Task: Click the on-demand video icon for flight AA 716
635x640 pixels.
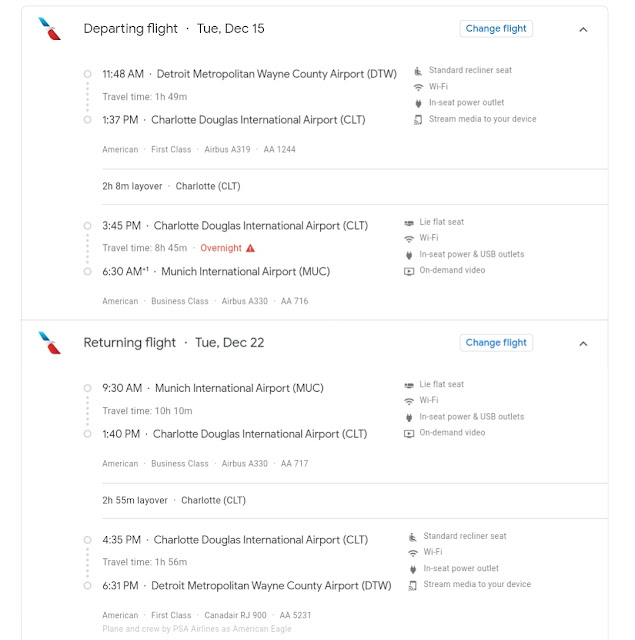Action: (409, 271)
